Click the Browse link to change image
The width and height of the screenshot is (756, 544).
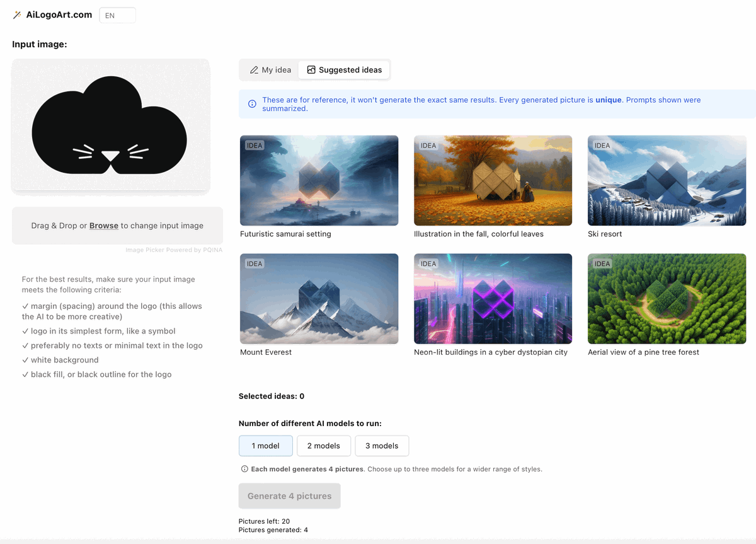coord(104,226)
